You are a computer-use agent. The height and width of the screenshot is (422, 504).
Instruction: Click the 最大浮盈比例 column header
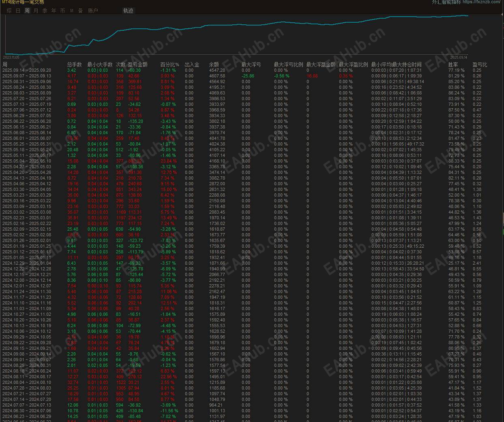click(x=353, y=64)
